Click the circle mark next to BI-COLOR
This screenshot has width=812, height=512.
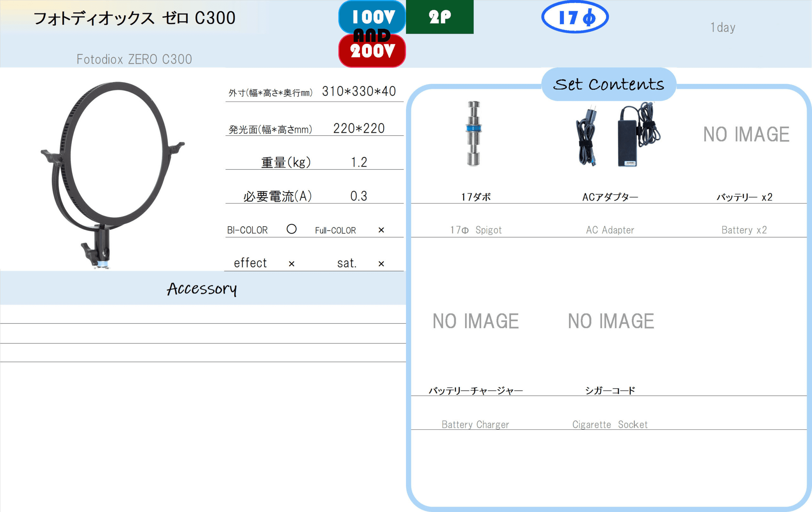(x=291, y=229)
